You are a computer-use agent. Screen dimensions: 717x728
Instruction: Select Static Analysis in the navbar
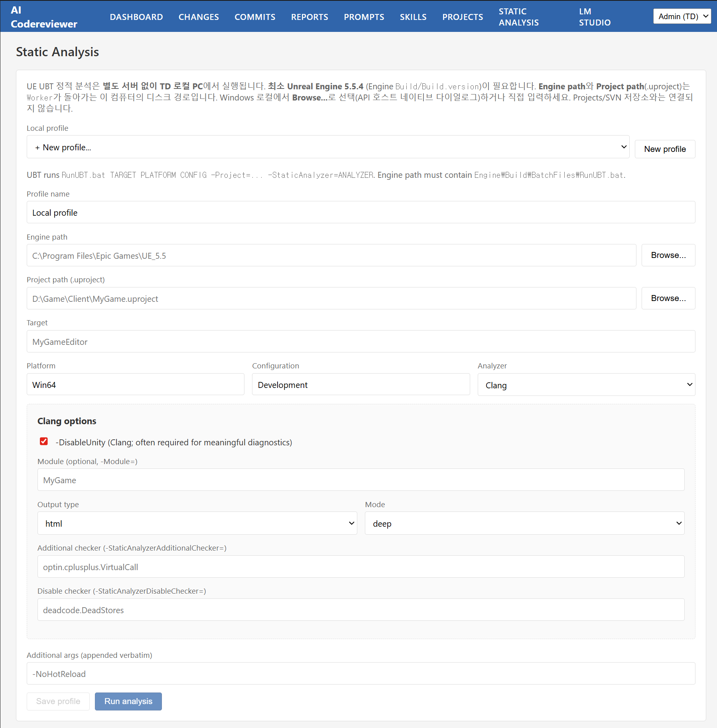[x=518, y=17]
